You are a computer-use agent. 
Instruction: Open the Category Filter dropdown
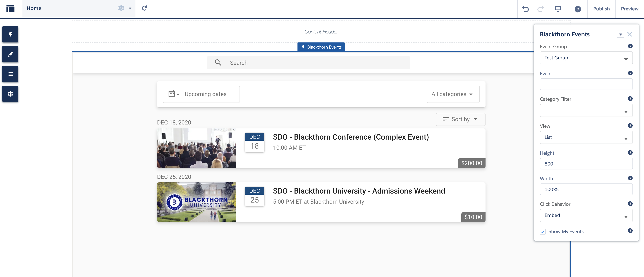pos(586,110)
